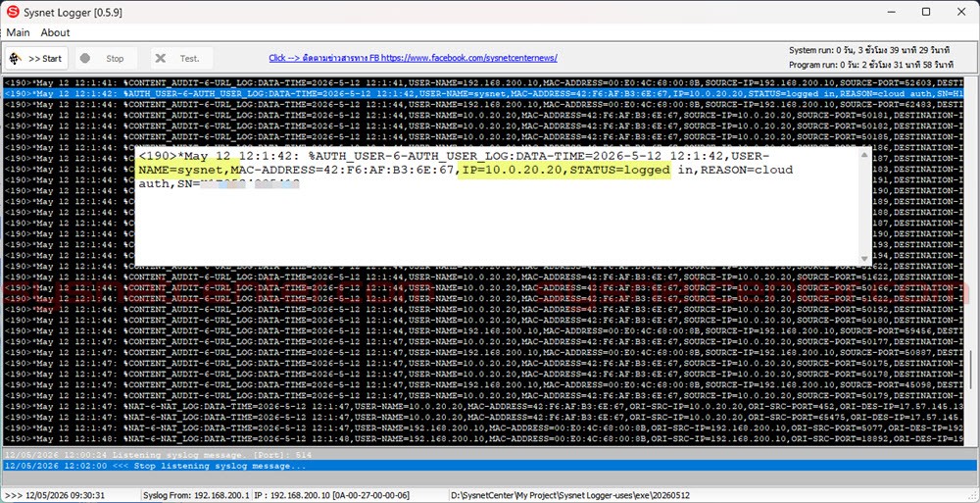Open the Main menu
The height and width of the screenshot is (503, 980).
[18, 32]
